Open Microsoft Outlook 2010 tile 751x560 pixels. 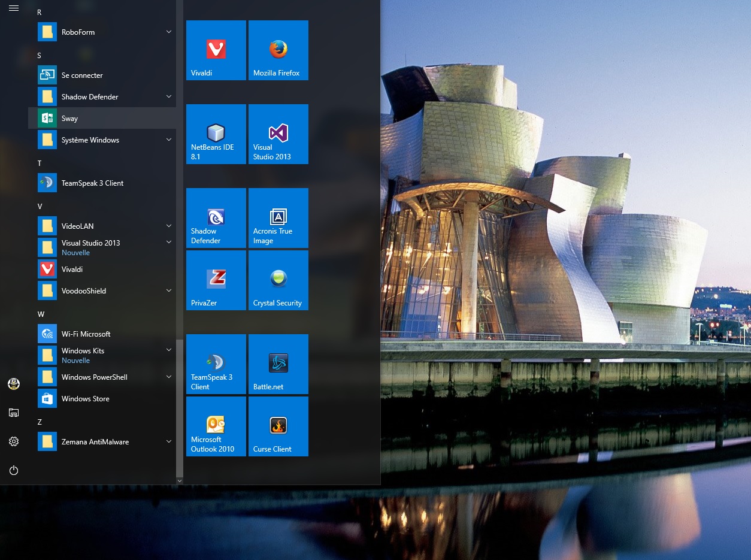pos(216,426)
